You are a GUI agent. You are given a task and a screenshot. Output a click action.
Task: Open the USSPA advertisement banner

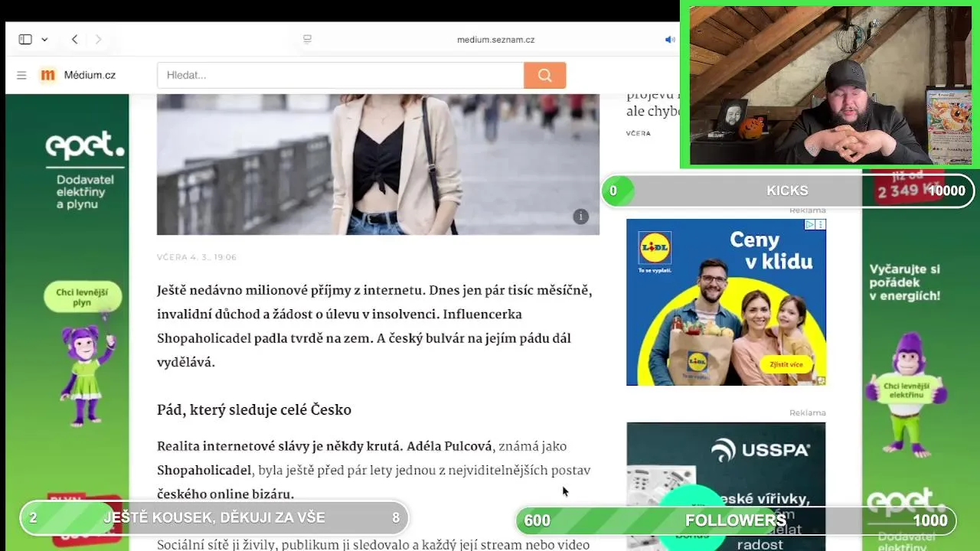coord(726,487)
